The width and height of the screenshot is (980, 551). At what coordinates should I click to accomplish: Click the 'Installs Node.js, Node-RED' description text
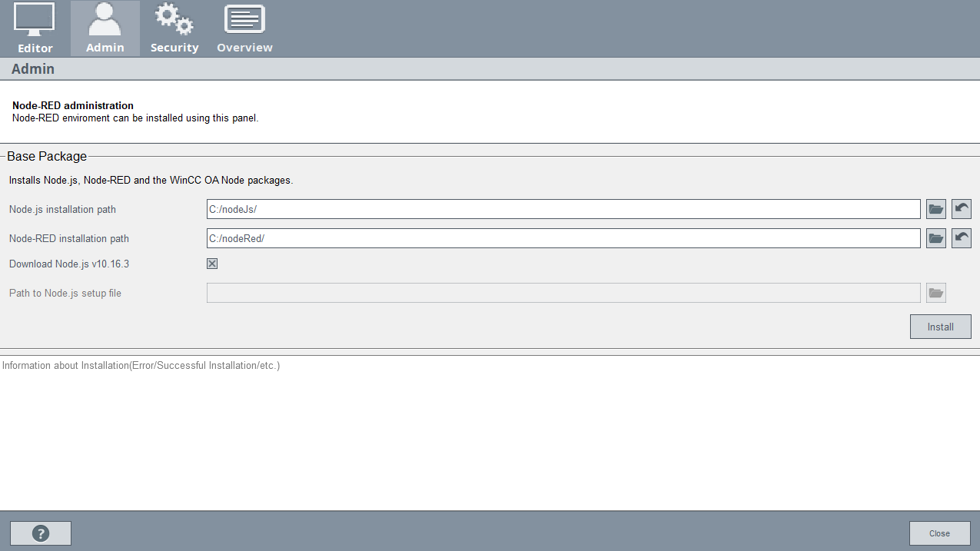[x=151, y=181]
